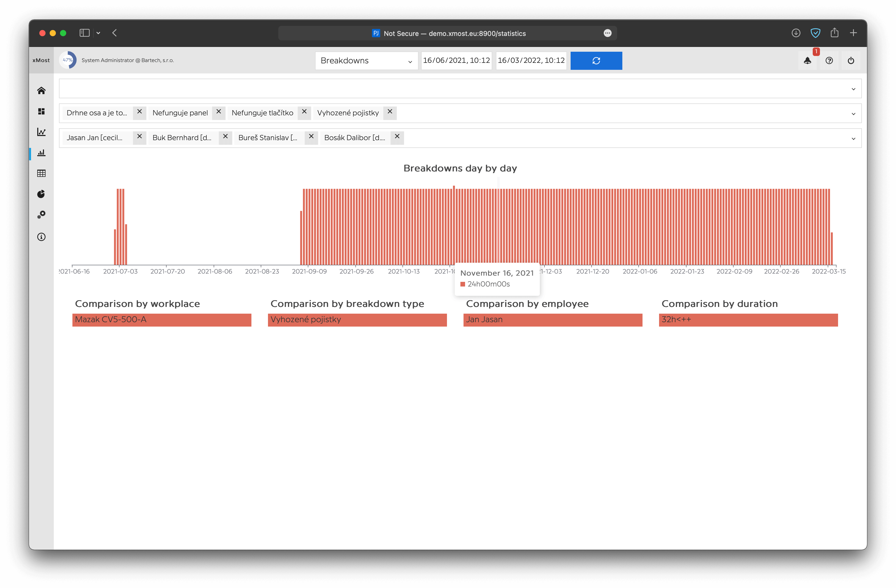The width and height of the screenshot is (896, 588).
Task: Select the Mazak CV5-500-A workplace bar
Action: pyautogui.click(x=161, y=320)
